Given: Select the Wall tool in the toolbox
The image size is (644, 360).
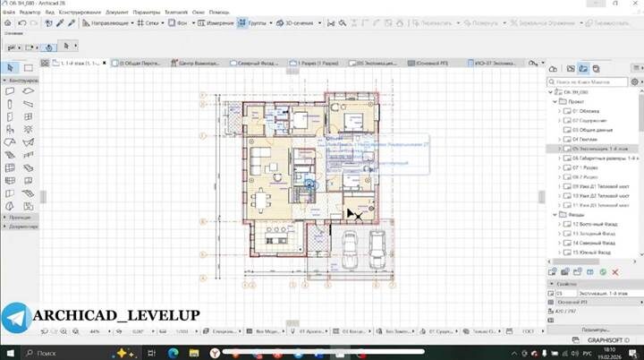Looking at the screenshot, I should pyautogui.click(x=10, y=91).
